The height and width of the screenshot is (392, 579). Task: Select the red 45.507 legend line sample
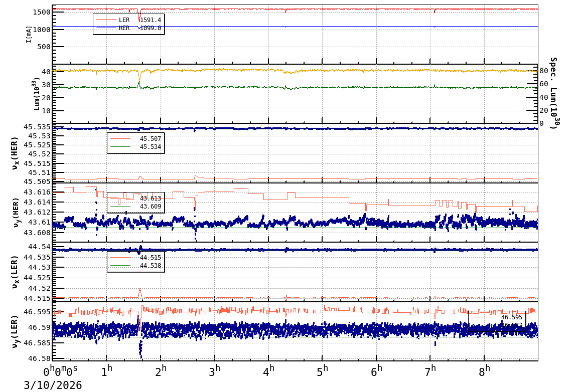(120, 139)
